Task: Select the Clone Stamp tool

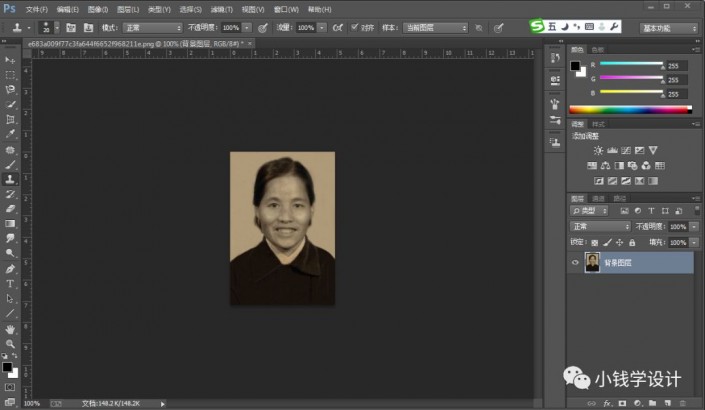Action: tap(10, 179)
